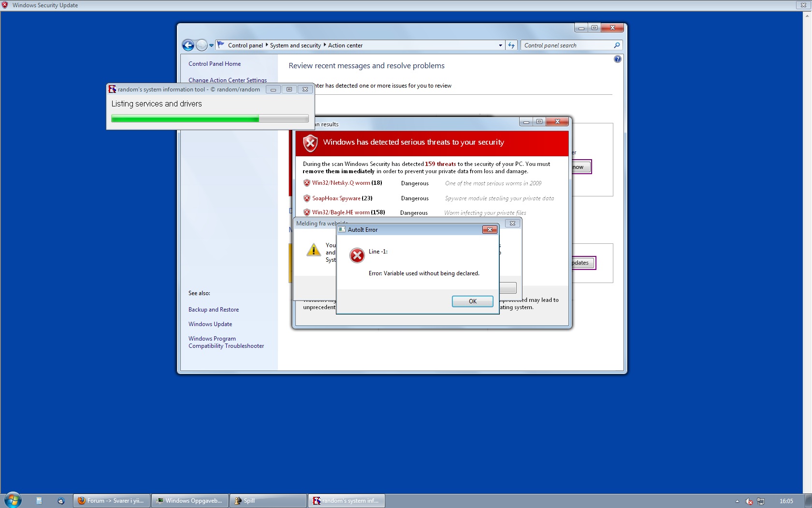Viewport: 812px width, 508px height.
Task: Click AutoIt Error title bar icon
Action: click(342, 229)
